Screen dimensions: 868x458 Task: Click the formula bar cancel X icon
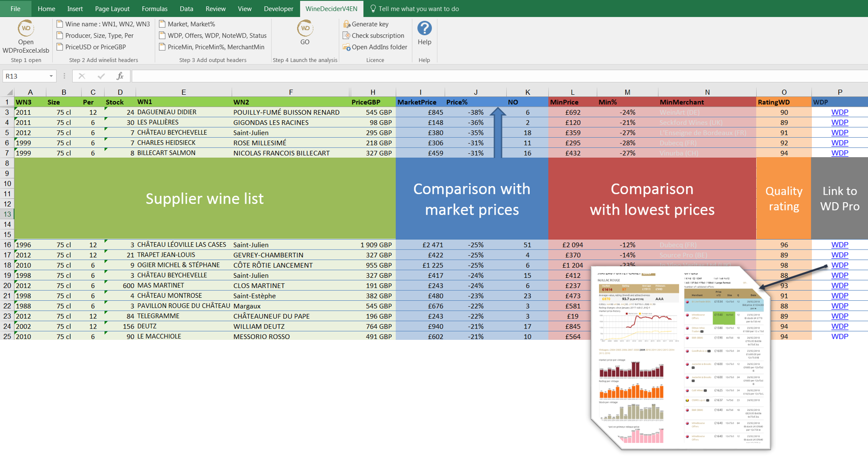[82, 76]
